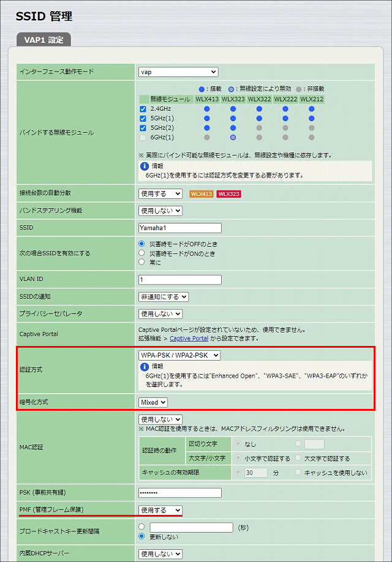
Task: Open the バンドステアリング機能 dropdown
Action: click(160, 211)
